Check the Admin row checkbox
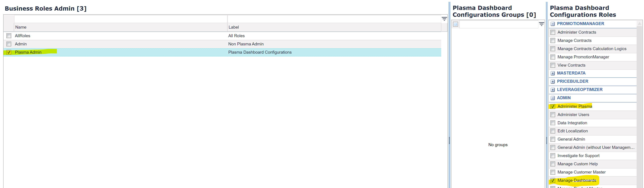The height and width of the screenshot is (188, 644). (x=9, y=44)
